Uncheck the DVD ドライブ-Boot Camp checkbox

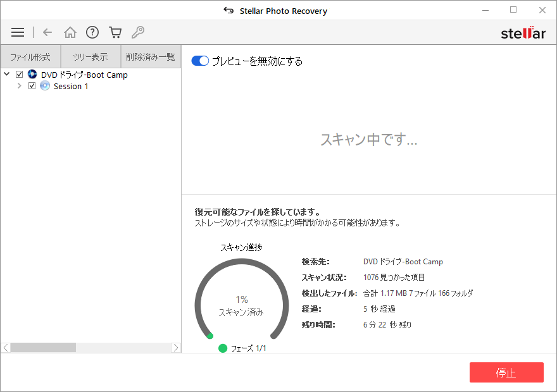click(20, 74)
